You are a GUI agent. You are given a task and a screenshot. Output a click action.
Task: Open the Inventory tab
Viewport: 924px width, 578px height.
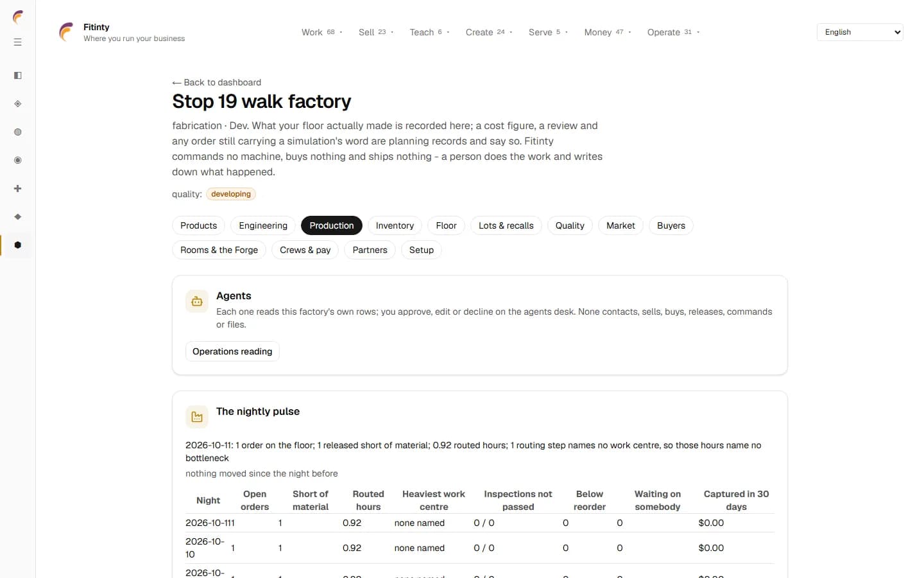395,225
